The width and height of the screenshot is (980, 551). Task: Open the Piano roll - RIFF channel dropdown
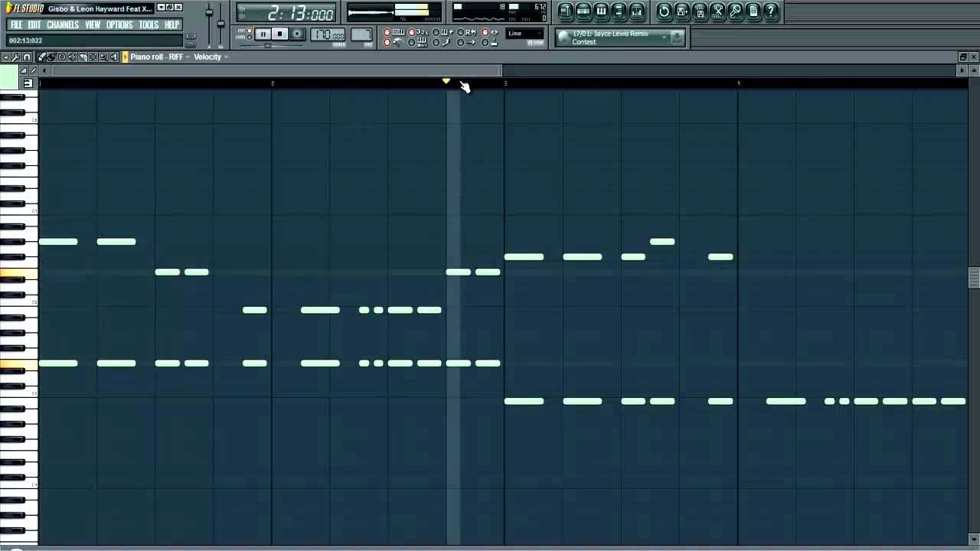point(160,57)
